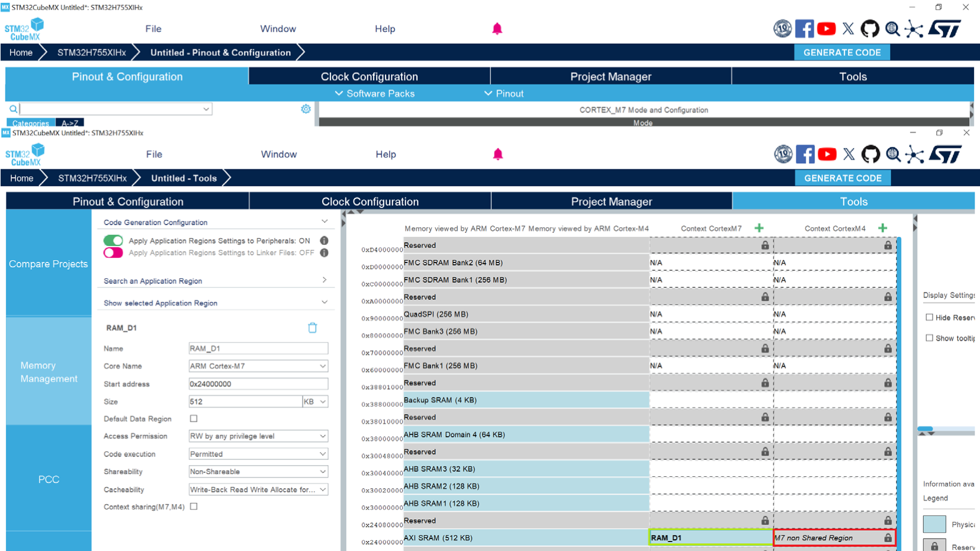Add a region with Context CortexM7 plus icon
Image resolution: width=980 pixels, height=551 pixels.
point(759,228)
